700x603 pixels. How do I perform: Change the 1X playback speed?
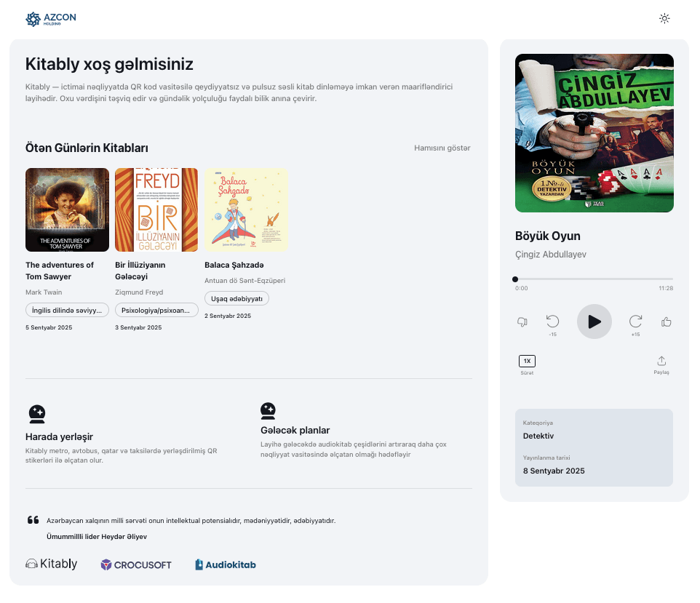pos(527,361)
